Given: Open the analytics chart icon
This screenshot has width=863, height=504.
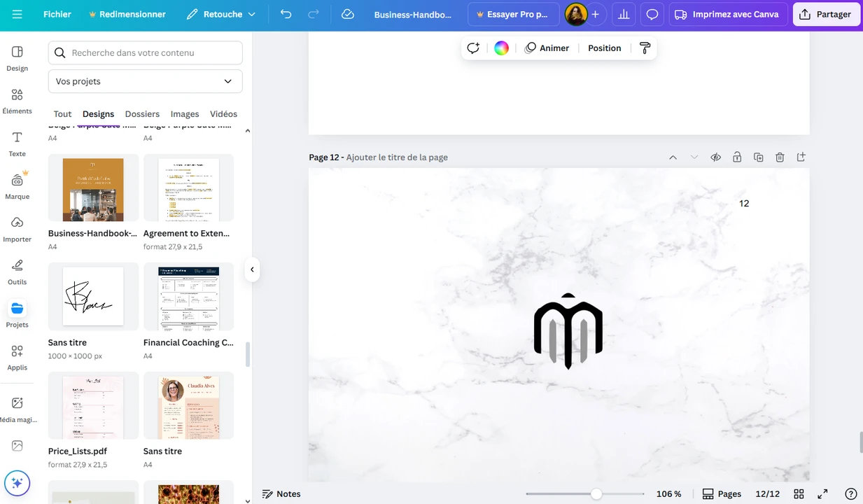Looking at the screenshot, I should [624, 14].
